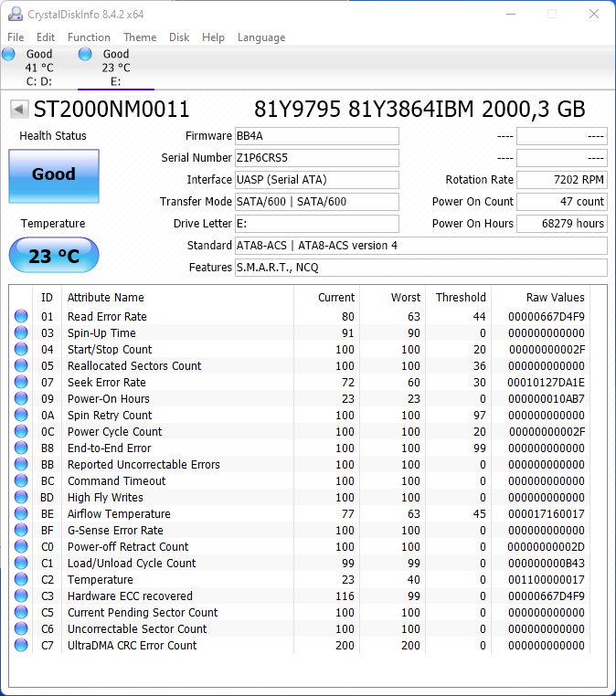Viewport: 616px width, 696px height.
Task: Click the status icon for Command Timeout
Action: pyautogui.click(x=21, y=480)
